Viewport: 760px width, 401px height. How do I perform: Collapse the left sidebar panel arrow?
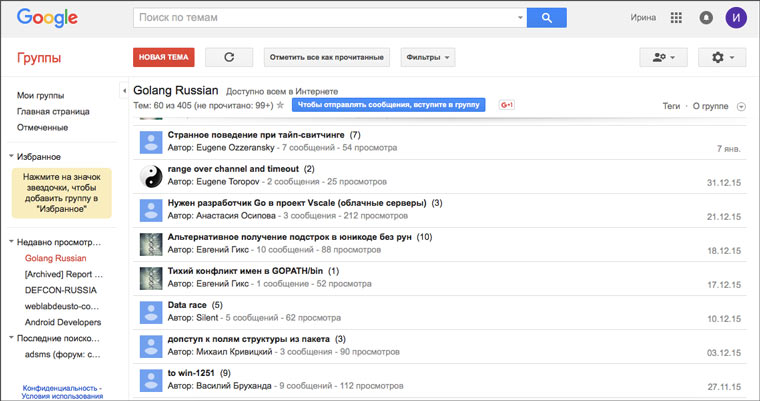point(124,90)
